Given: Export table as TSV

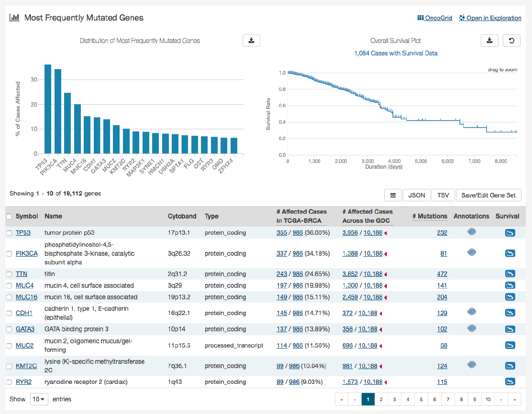Looking at the screenshot, I should (x=443, y=195).
